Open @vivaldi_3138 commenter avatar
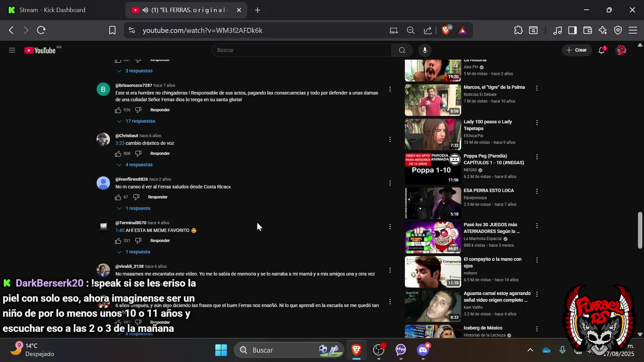The height and width of the screenshot is (362, 644). click(x=103, y=270)
